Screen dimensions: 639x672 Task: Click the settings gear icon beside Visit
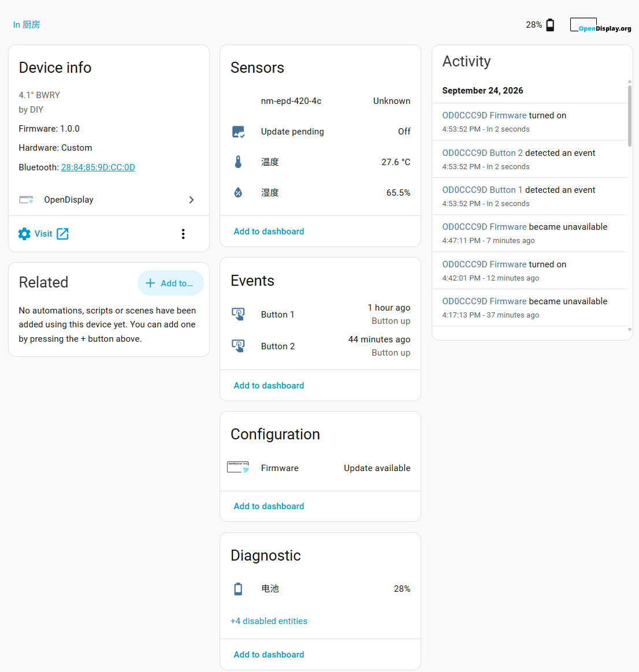coord(24,234)
